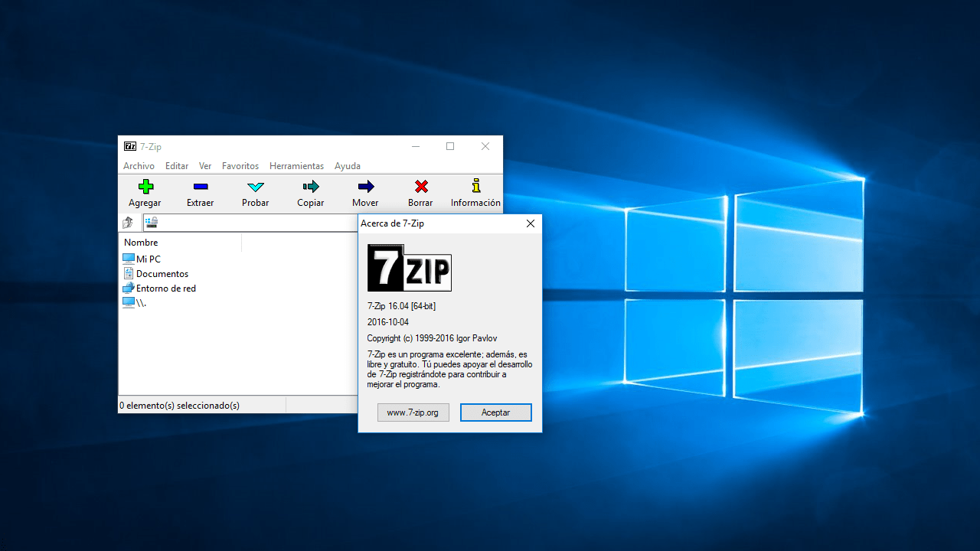The height and width of the screenshot is (551, 980).
Task: Select the Extraer (extract) tool
Action: point(200,193)
